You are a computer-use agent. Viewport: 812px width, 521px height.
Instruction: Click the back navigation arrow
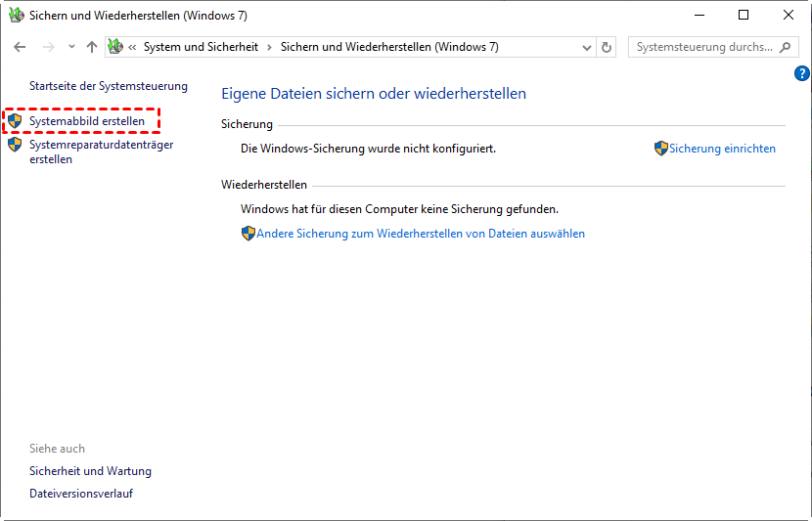[x=20, y=47]
